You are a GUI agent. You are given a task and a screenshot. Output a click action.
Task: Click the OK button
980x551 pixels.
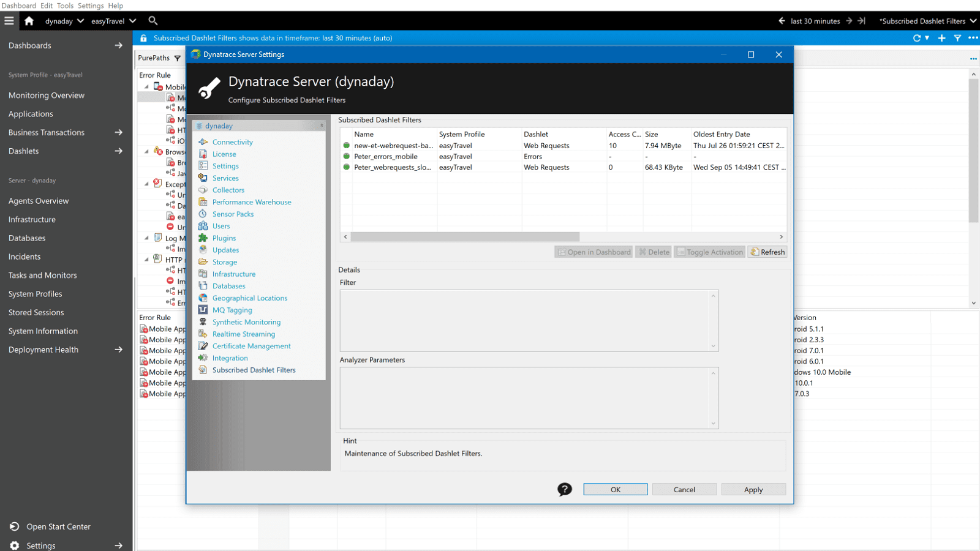pos(616,489)
